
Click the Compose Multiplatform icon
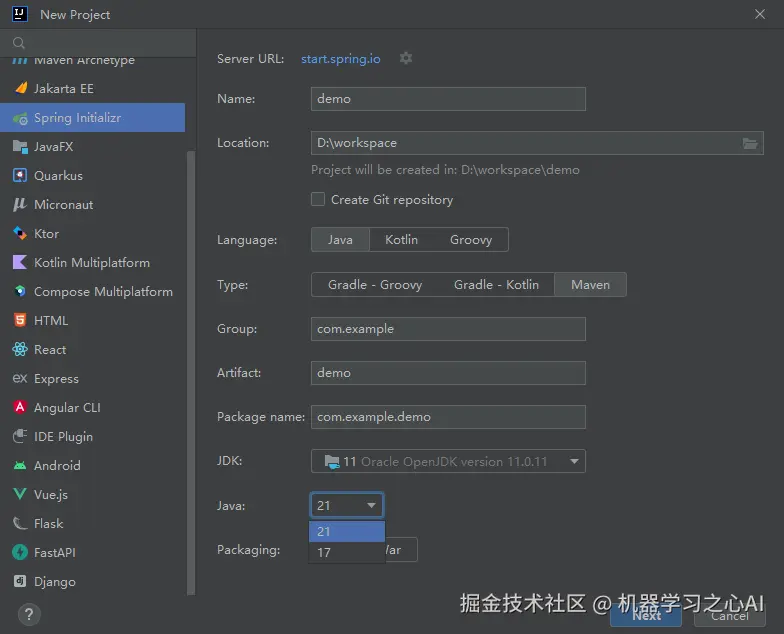pos(20,292)
